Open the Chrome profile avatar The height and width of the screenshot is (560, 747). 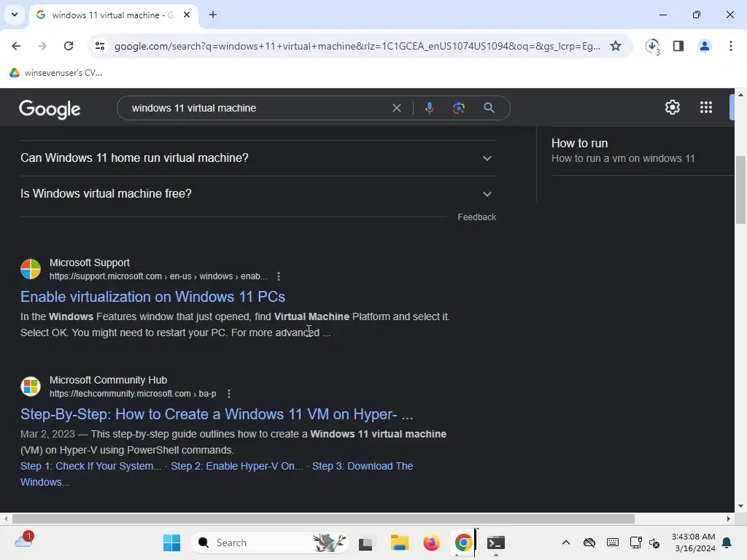[705, 46]
